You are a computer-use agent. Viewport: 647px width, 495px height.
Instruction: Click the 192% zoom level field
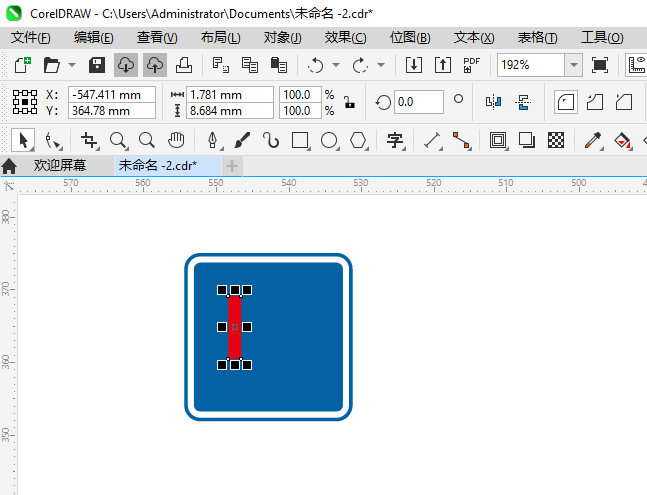pyautogui.click(x=531, y=65)
